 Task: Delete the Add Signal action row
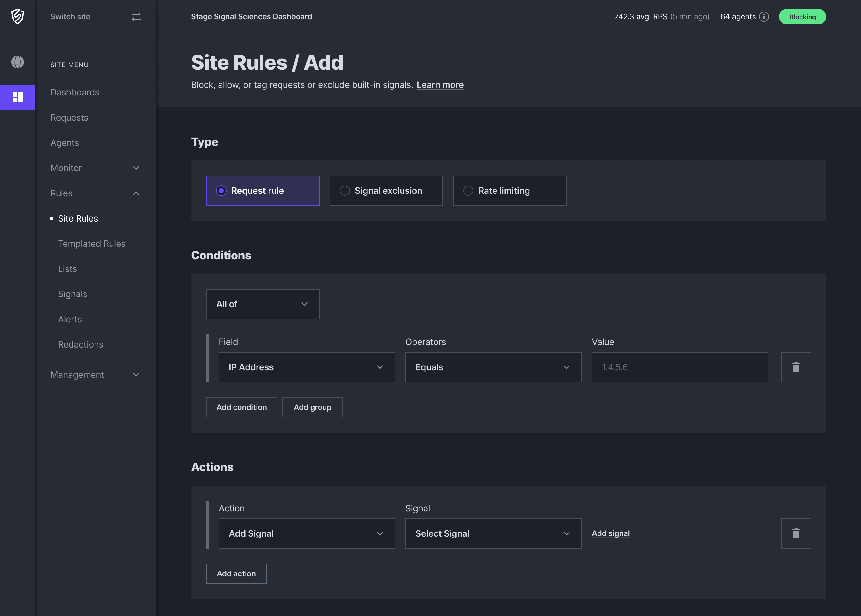coord(796,533)
